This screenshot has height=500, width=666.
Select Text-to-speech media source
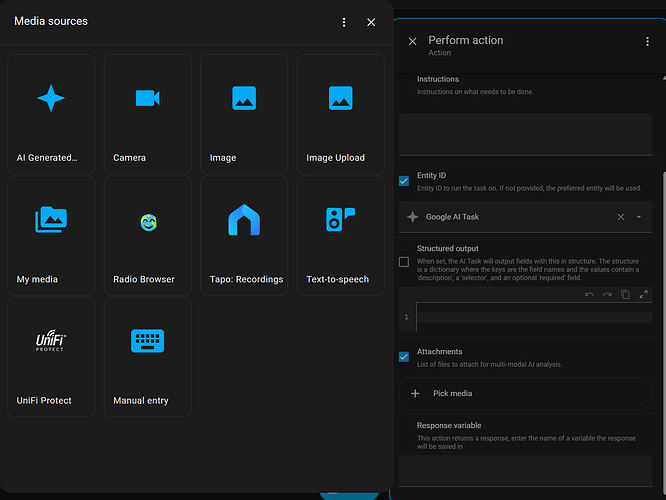pyautogui.click(x=341, y=234)
